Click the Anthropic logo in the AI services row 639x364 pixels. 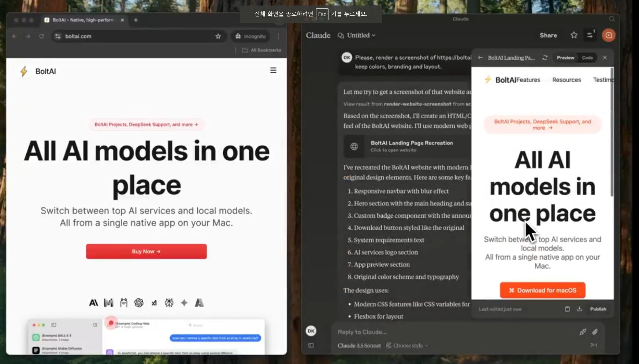pos(94,303)
